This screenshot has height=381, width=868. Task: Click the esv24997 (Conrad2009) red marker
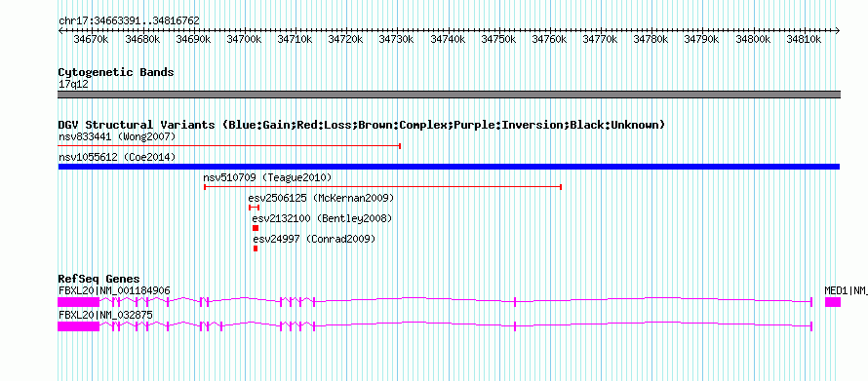[256, 248]
